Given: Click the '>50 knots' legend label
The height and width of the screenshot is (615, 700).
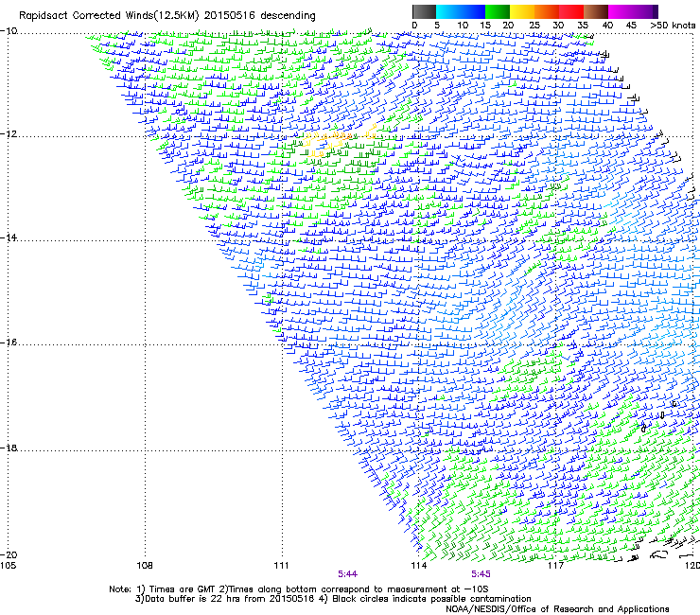Looking at the screenshot, I should pos(673,26).
